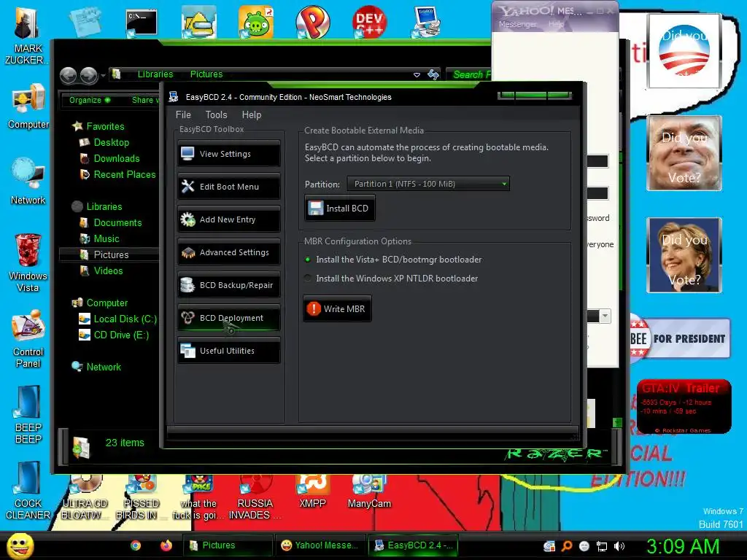Viewport: 747px width, 560px height.
Task: Click the Organize menu in Explorer
Action: (x=90, y=100)
